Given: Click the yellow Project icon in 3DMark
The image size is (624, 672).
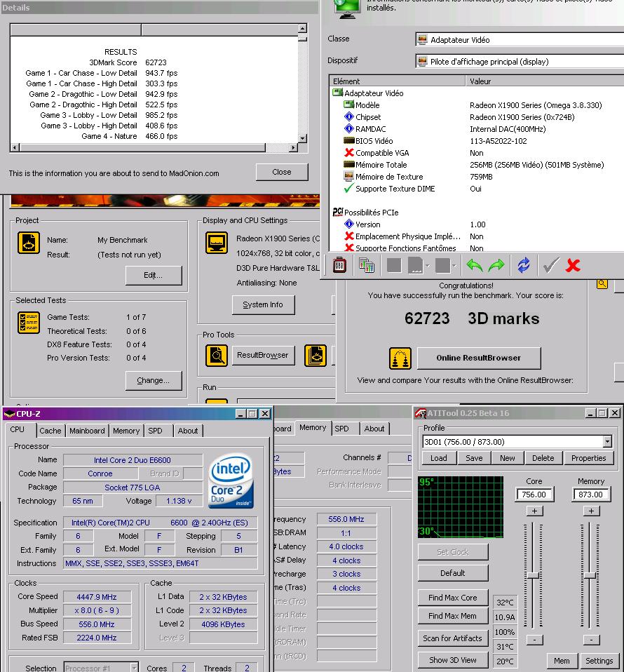Looking at the screenshot, I should (29, 243).
